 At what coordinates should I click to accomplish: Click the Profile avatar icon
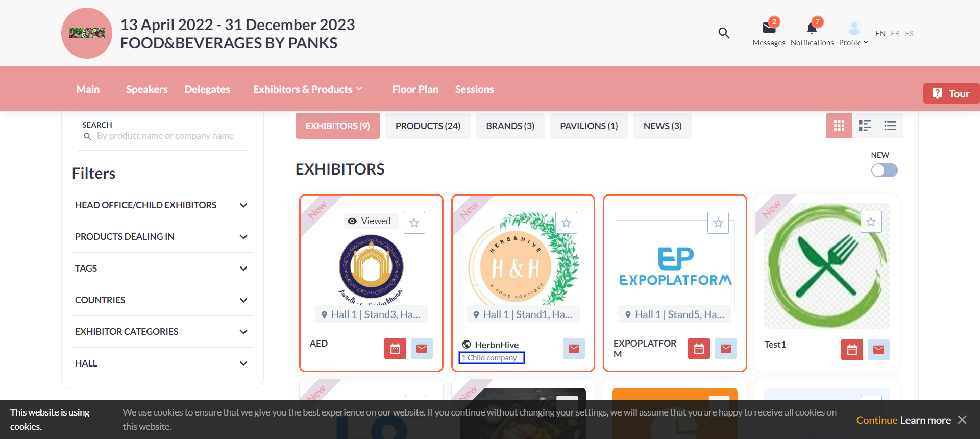(x=854, y=28)
